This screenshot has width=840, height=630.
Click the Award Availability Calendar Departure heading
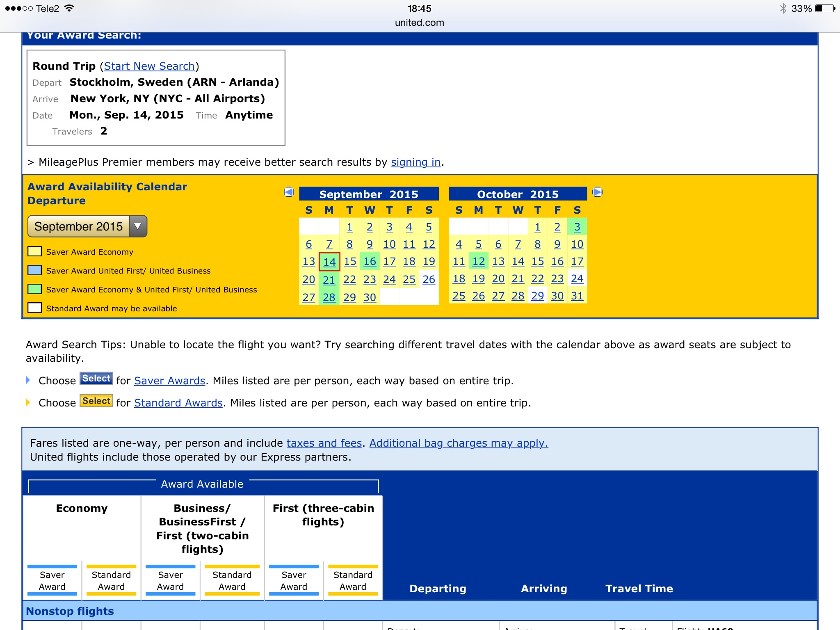pos(107,194)
